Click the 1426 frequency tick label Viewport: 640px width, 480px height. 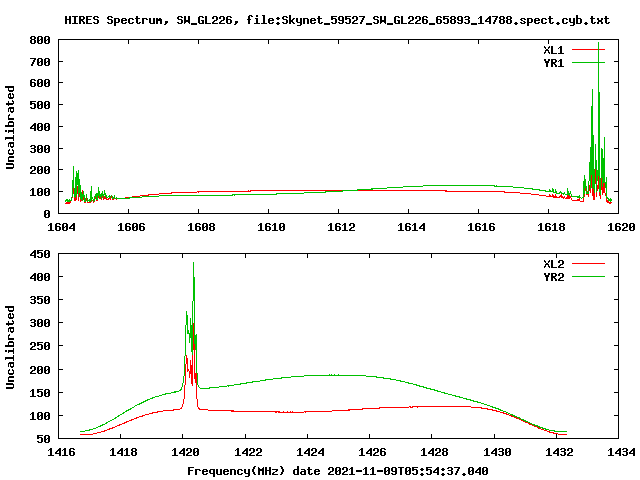coord(372,452)
